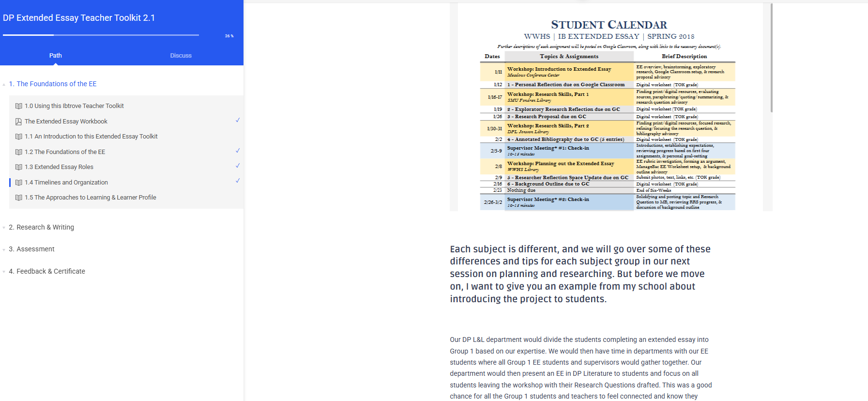Select the Path tab
Viewport: 868px width, 401px height.
click(55, 56)
